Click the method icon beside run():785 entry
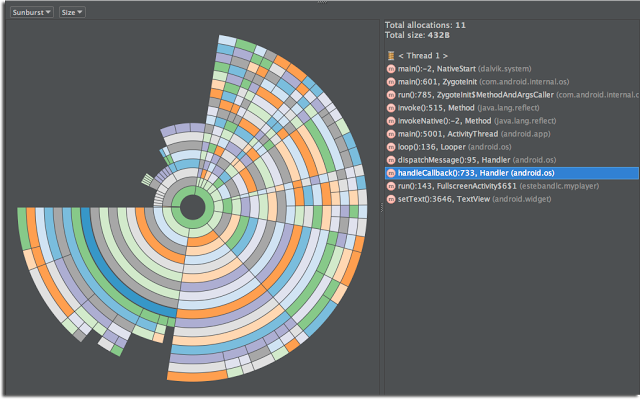 391,95
